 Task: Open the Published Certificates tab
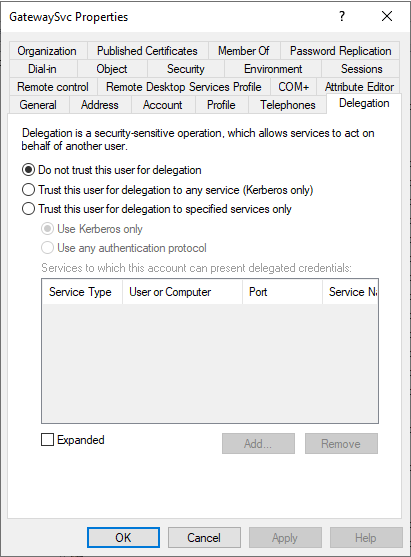(147, 51)
